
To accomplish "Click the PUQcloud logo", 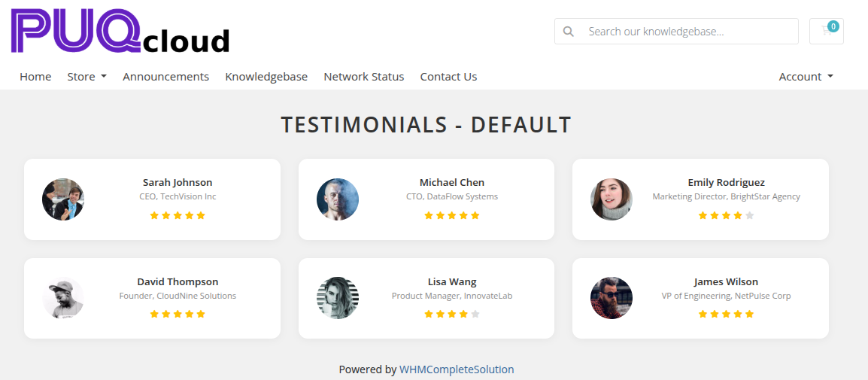I will click(x=120, y=32).
